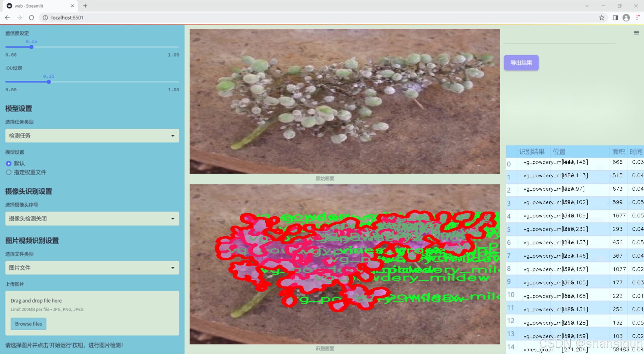Viewport: 644px width, 354px height.
Task: Click the 置信度 confidence slider handle at 0.15
Action: [x=32, y=47]
